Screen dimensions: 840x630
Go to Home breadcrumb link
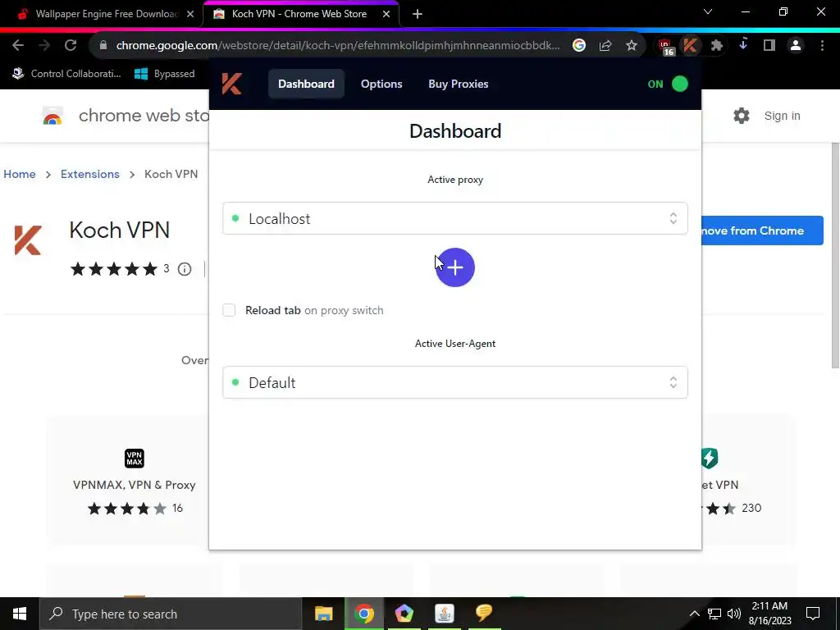[x=20, y=174]
